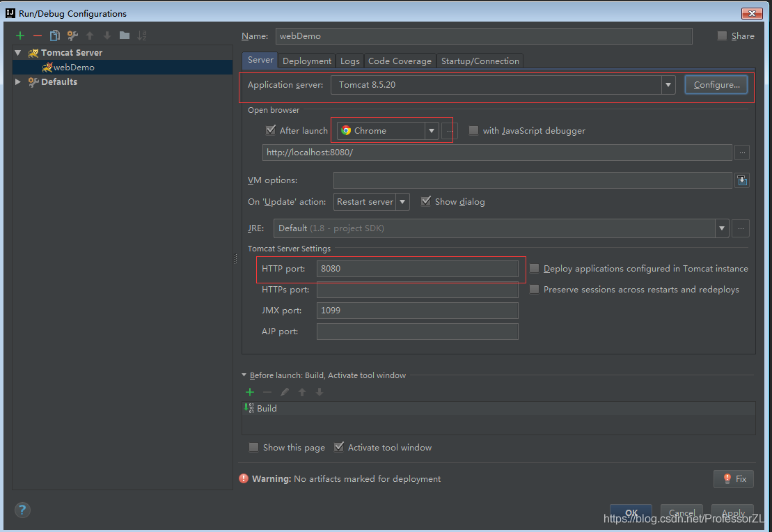Viewport: 772px width, 532px height.
Task: Click the help question mark icon
Action: (x=22, y=510)
